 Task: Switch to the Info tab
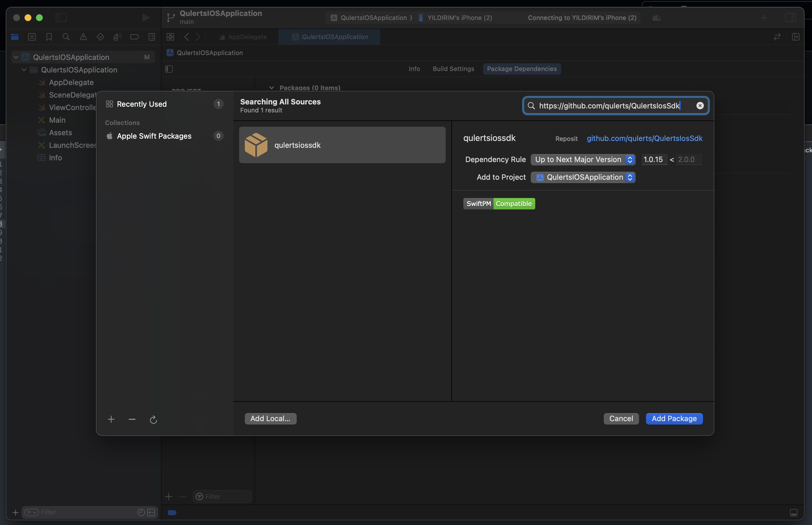[x=414, y=69]
